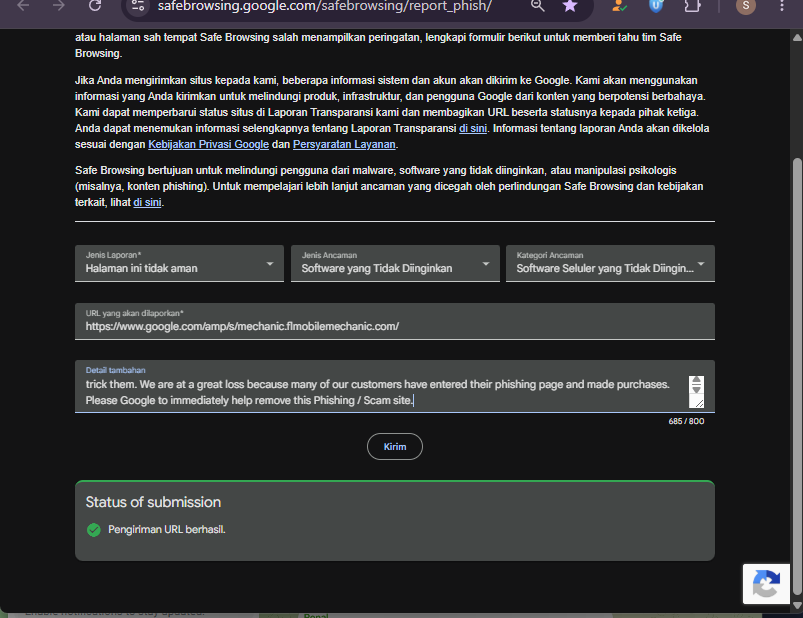Open the blue shield extension icon
The height and width of the screenshot is (618, 803).
coord(656,6)
